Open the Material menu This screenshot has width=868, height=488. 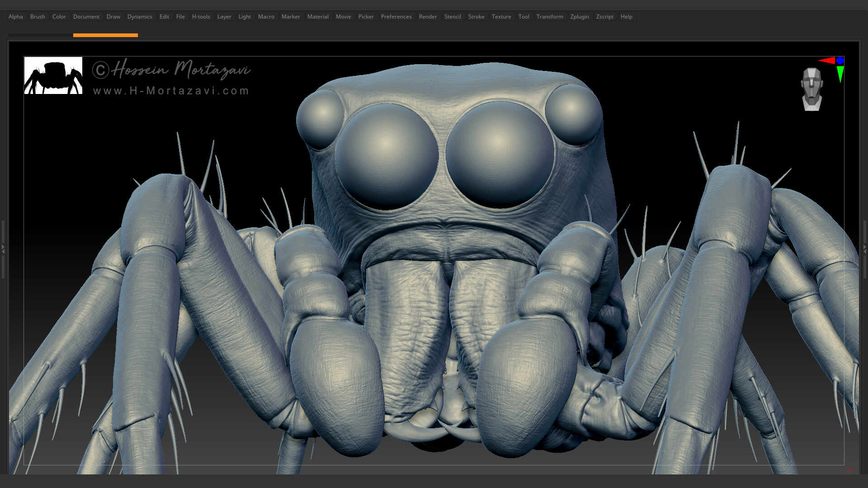tap(318, 17)
